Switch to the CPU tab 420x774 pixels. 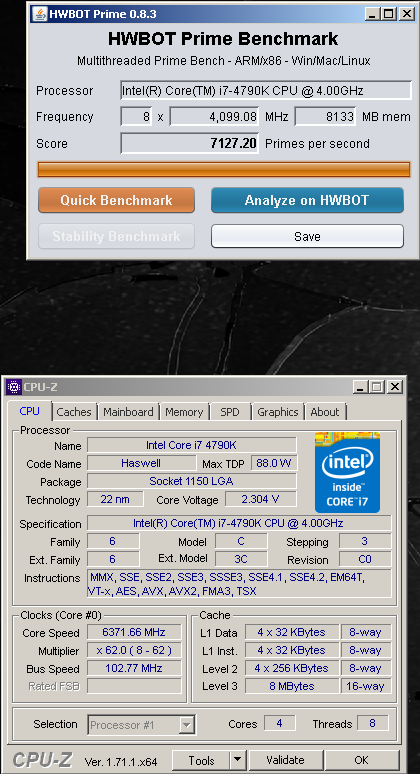(x=30, y=411)
